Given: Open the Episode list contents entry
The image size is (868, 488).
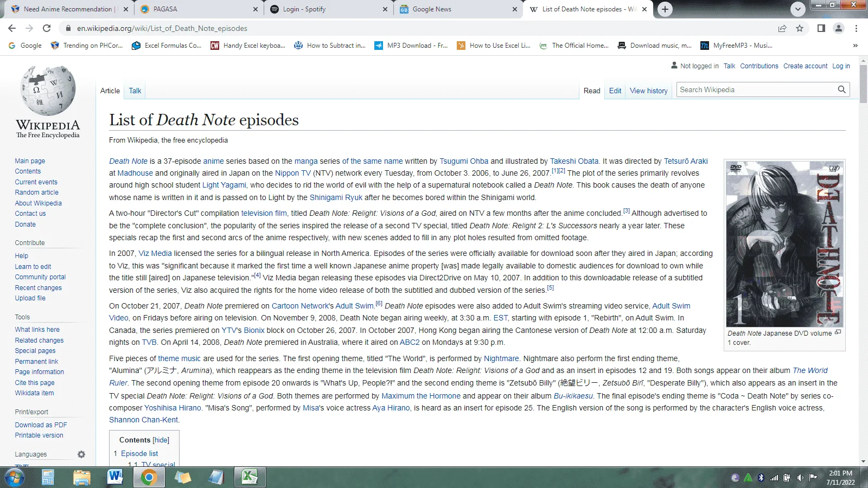Looking at the screenshot, I should point(139,453).
